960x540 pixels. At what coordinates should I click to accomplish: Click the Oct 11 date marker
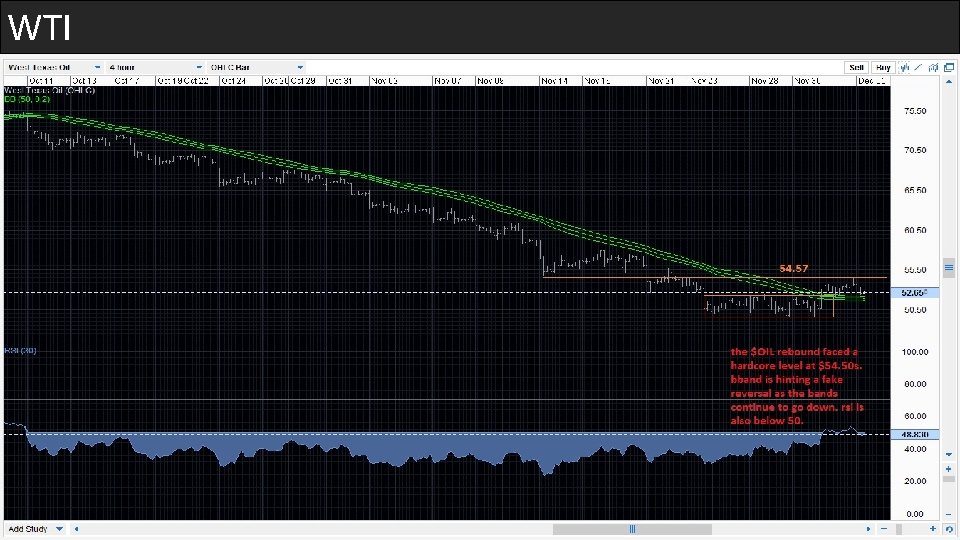(41, 81)
